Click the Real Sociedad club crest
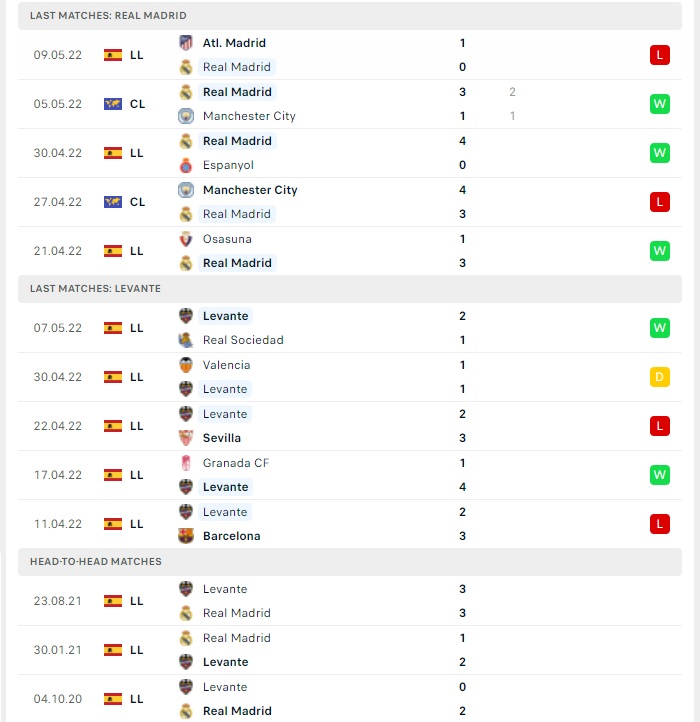 186,340
